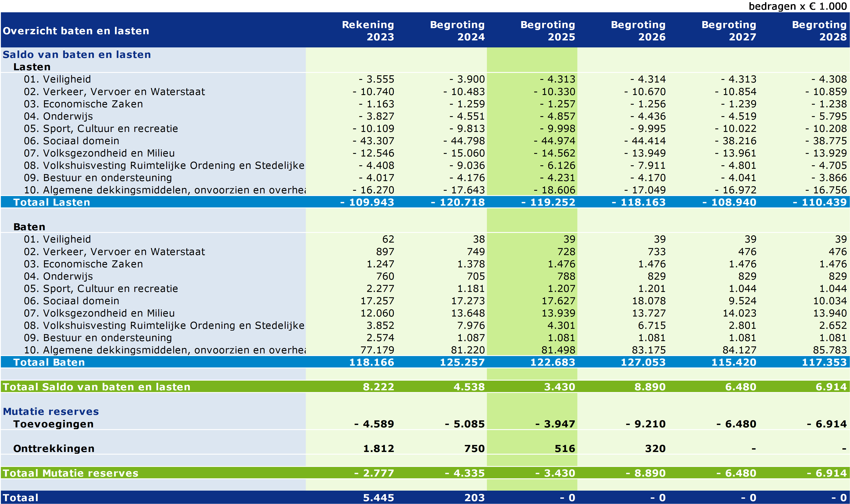The image size is (850, 504).
Task: Click Lasten Sociaal domein value '- 44.974'
Action: point(554,141)
